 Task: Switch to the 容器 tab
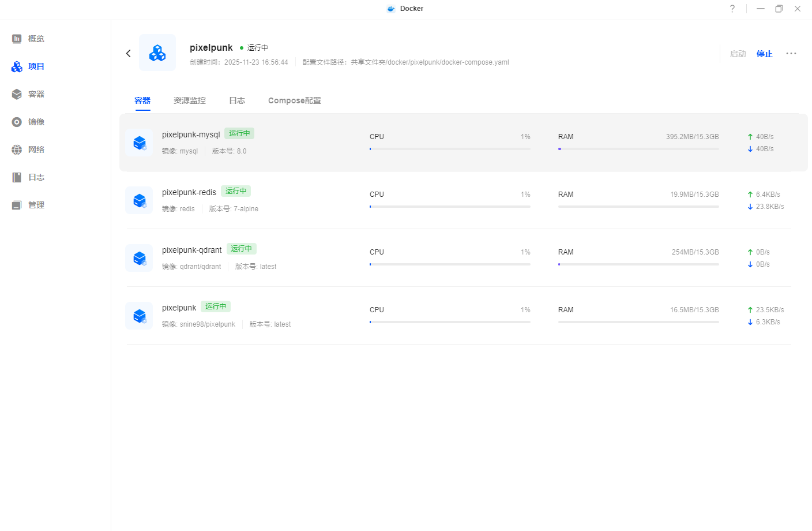tap(142, 100)
